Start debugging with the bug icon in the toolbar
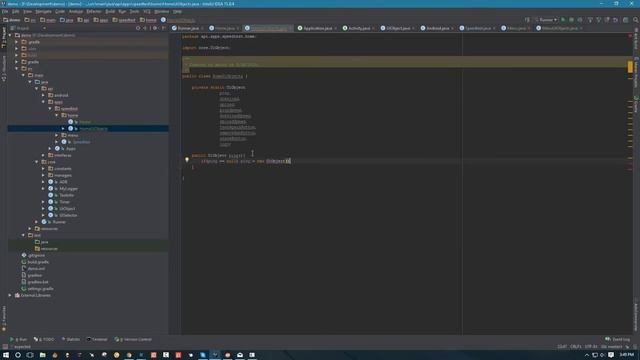 tap(571, 20)
